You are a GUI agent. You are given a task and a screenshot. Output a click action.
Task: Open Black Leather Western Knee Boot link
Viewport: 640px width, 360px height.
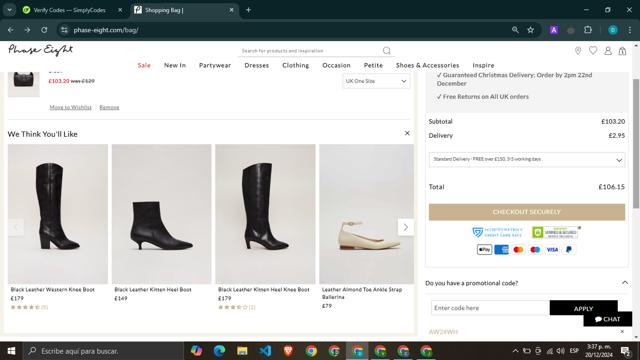point(53,289)
